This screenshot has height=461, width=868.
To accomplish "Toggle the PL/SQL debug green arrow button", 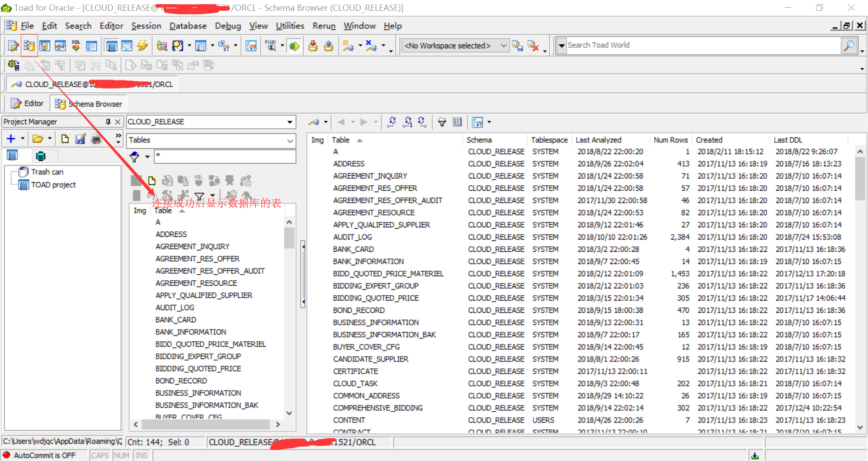I will point(294,46).
